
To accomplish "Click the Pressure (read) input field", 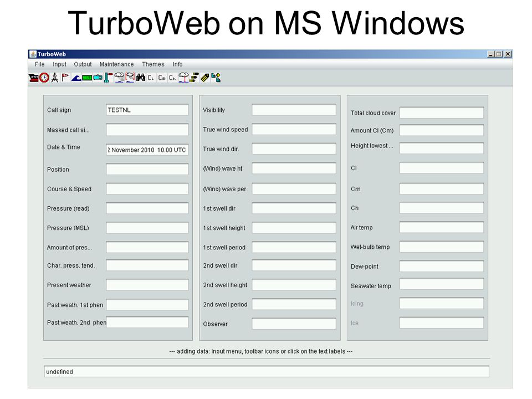I will [147, 208].
